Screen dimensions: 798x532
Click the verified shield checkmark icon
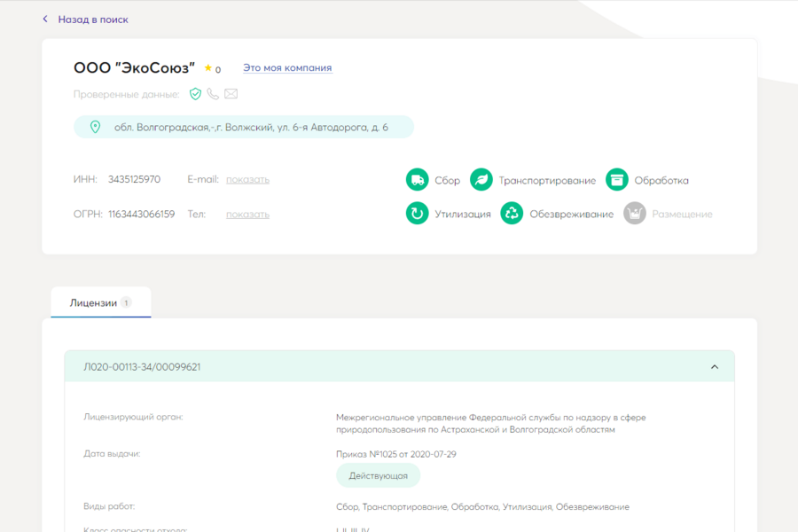(195, 94)
